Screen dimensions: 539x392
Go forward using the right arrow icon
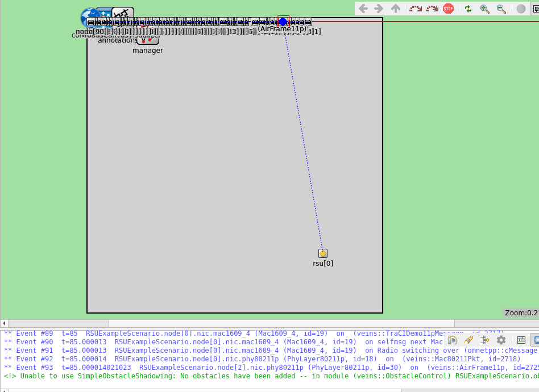pyautogui.click(x=379, y=9)
